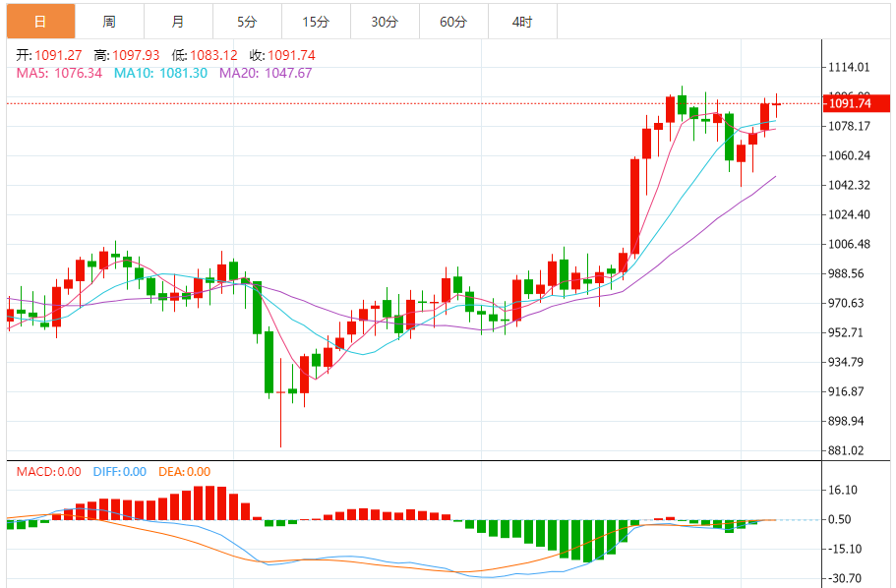
Task: Click the 1060.24 price axis label
Action: coord(849,156)
